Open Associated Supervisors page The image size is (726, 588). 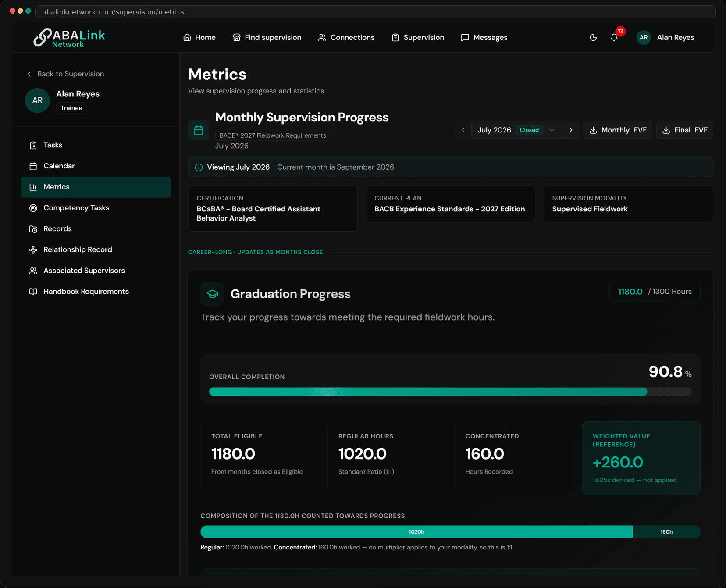96,271
